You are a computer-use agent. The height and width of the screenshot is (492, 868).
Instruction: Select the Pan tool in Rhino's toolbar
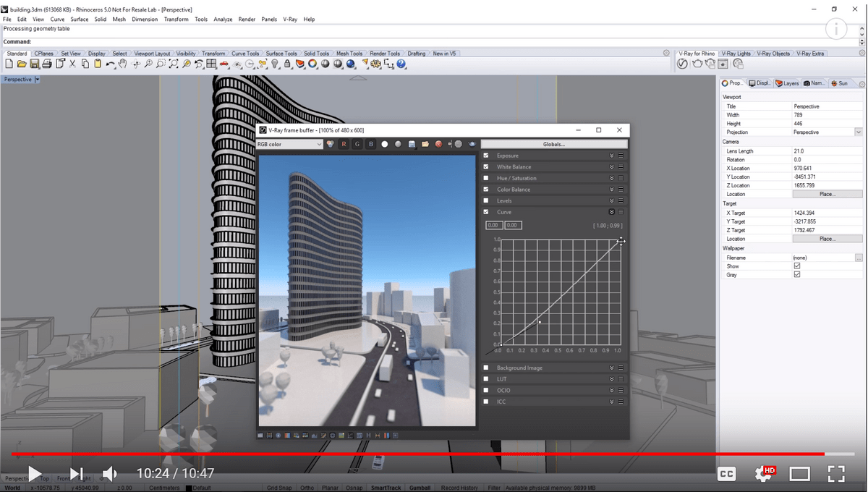click(122, 64)
